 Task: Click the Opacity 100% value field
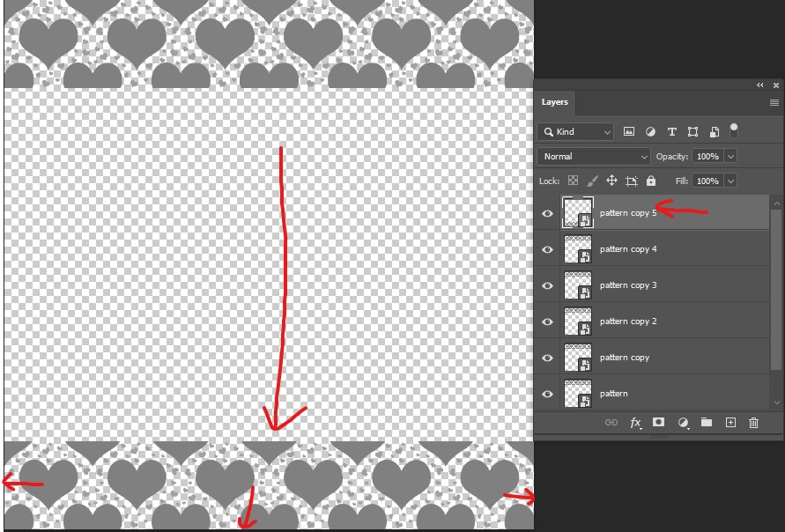[x=707, y=156]
